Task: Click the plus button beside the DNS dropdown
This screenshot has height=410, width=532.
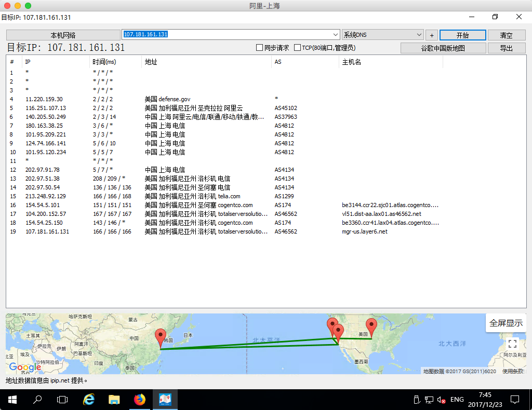Action: point(432,35)
